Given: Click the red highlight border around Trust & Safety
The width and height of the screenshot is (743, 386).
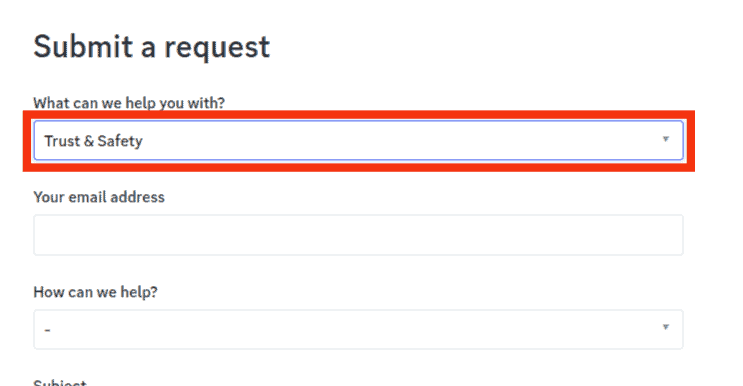Looking at the screenshot, I should pyautogui.click(x=358, y=115).
